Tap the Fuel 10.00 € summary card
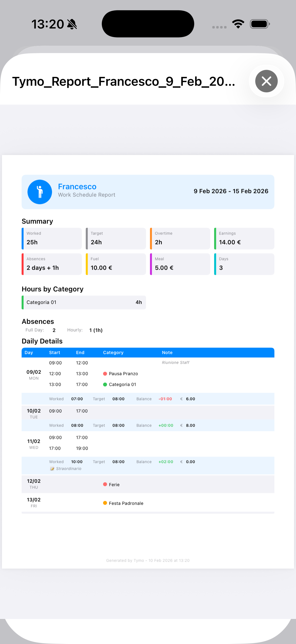This screenshot has width=296, height=644. [116, 264]
